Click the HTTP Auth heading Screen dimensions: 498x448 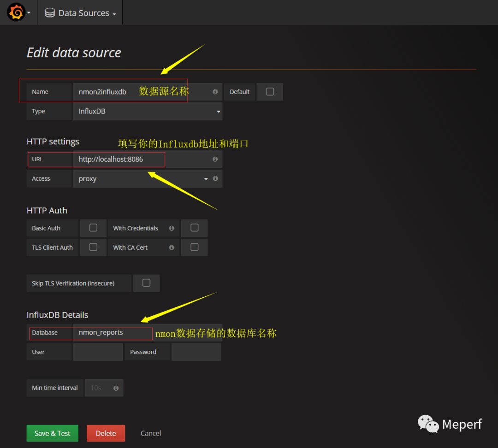47,211
